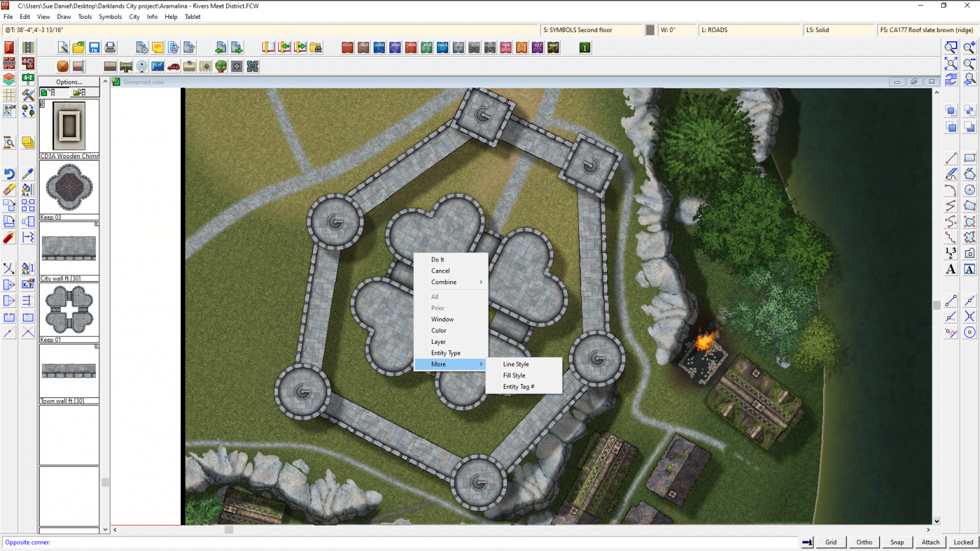Select the sketch pencil tool
Screen dimensions: 980x551
tap(951, 174)
